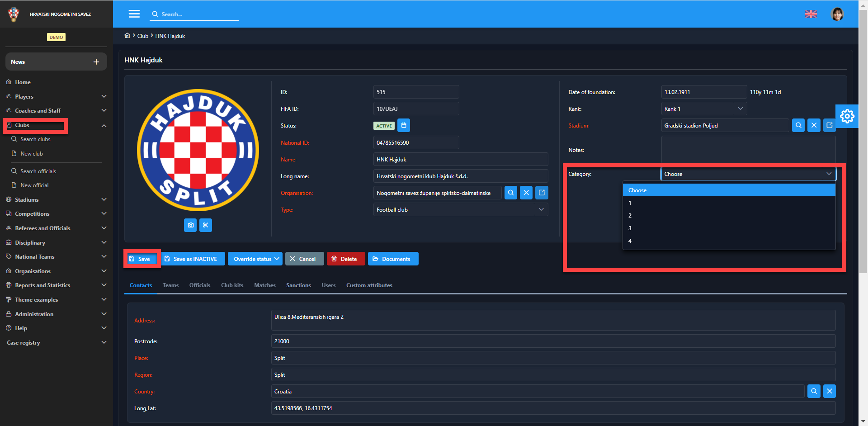Open the Rank dropdown
Viewport: 868px width, 426px height.
coord(703,109)
